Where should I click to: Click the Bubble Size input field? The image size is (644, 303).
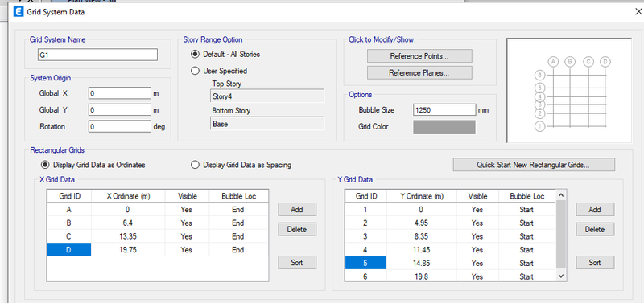[x=444, y=110]
